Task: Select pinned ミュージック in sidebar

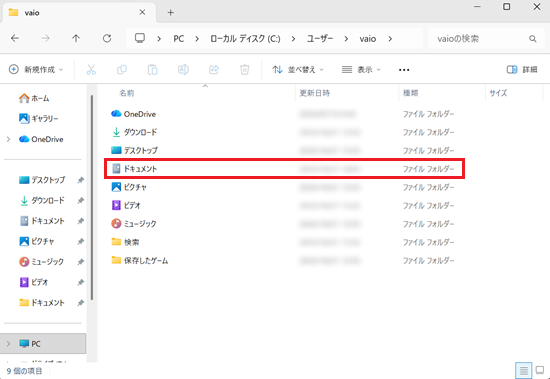Action: (41, 262)
